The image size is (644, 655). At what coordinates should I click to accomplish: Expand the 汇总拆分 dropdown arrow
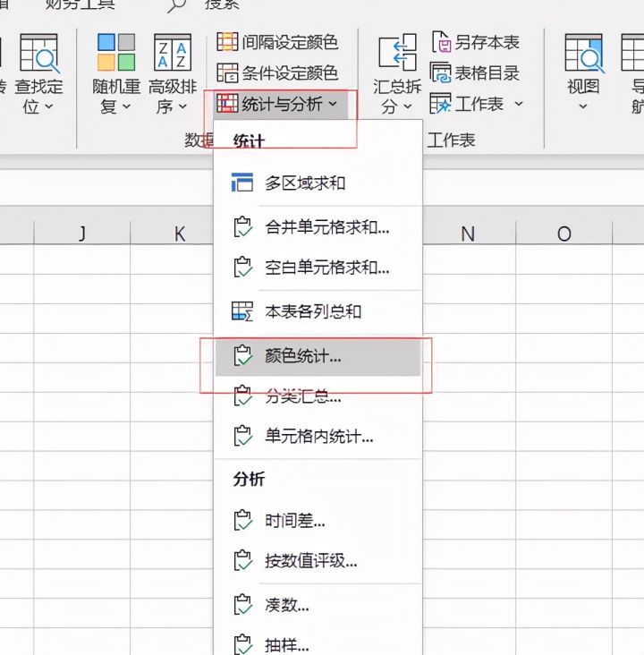point(408,106)
